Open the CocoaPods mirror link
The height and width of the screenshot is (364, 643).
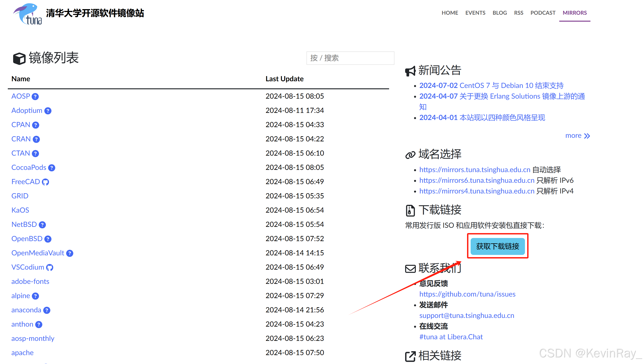pos(29,167)
